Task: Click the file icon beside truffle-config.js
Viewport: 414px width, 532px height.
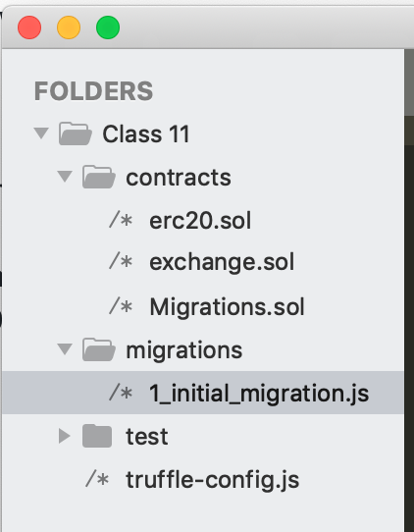Action: tap(97, 479)
